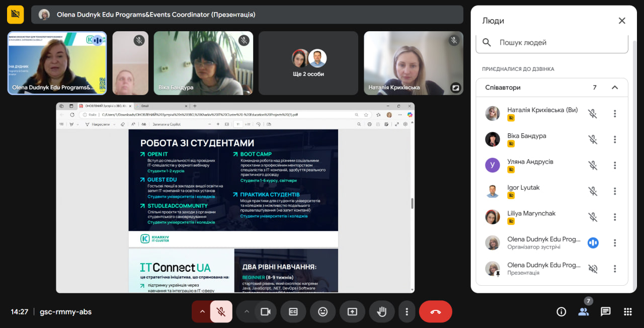Select the Ще 2 особи tile

[308, 63]
